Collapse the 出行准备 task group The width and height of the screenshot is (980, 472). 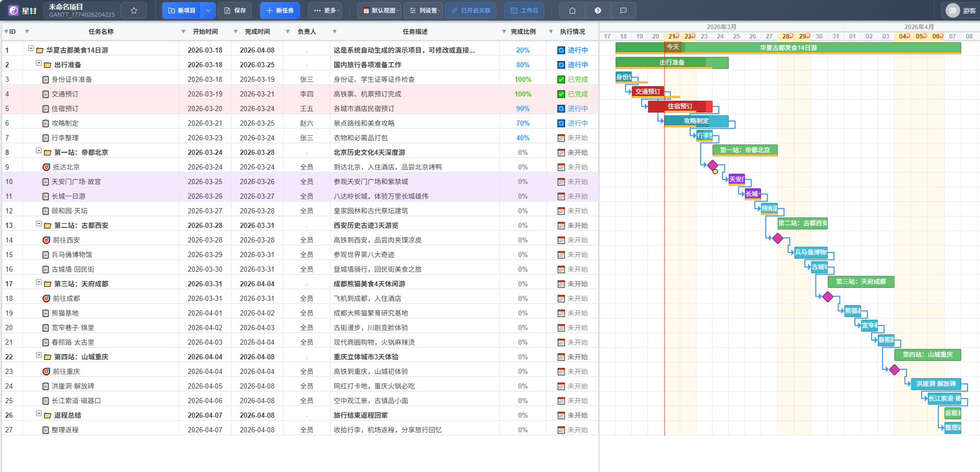click(38, 64)
